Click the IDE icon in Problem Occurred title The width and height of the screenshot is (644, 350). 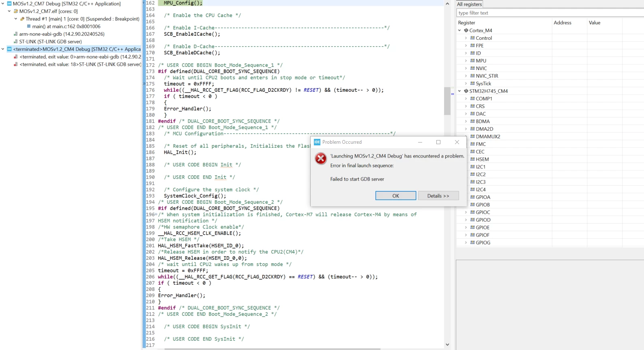pyautogui.click(x=317, y=142)
